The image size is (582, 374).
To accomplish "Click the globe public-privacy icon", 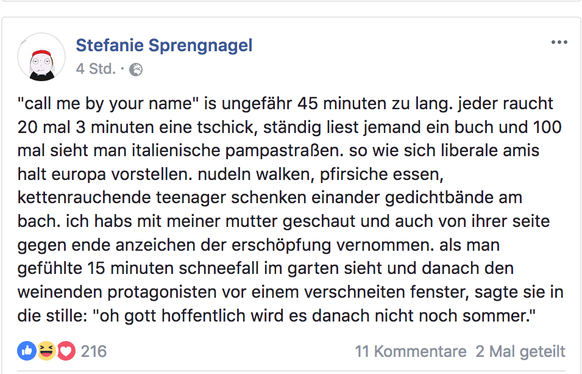I will coord(136,69).
